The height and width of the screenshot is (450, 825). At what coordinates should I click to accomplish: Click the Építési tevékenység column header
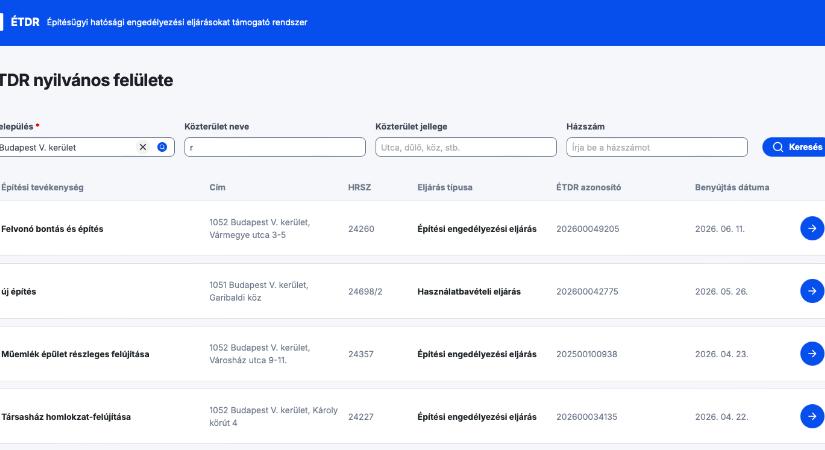42,187
